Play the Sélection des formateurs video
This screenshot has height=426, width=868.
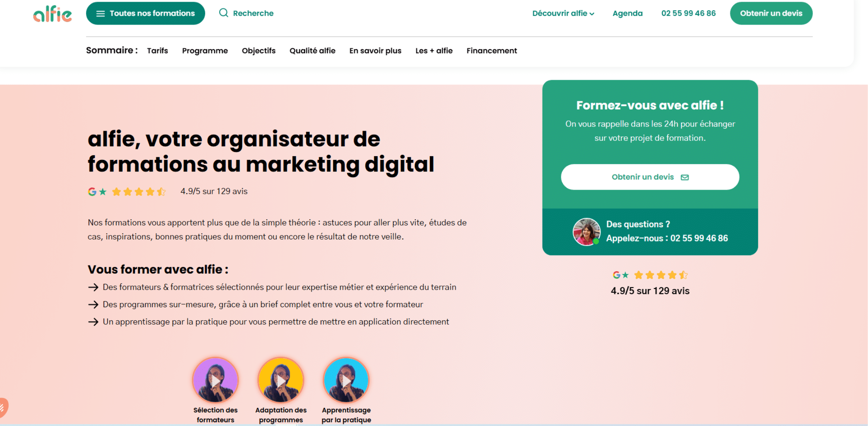[215, 380]
